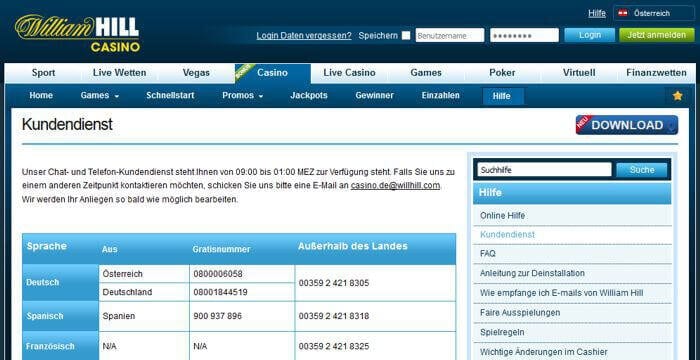Screen dimensions: 700x360
Task: Click the gold star favorites icon
Action: point(677,96)
